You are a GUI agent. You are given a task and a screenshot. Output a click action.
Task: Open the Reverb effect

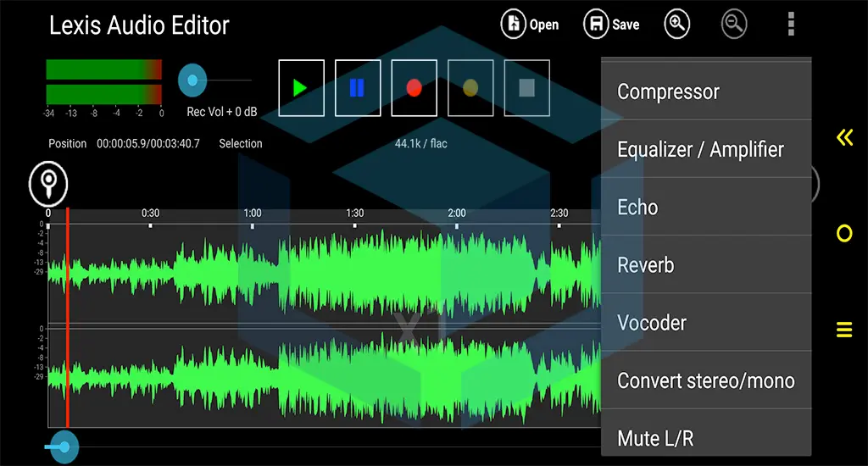point(706,264)
